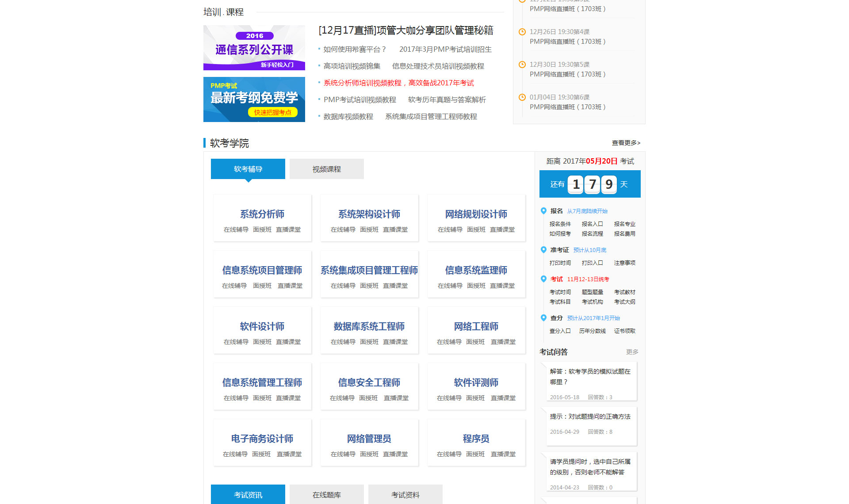Click location pin icon beside 查分
Screen dimensions: 849x504
pyautogui.click(x=543, y=318)
